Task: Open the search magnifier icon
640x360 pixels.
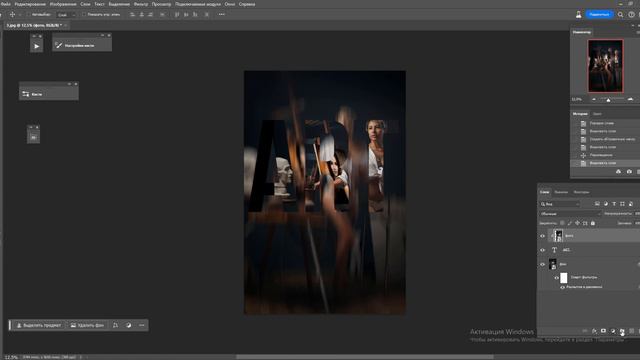Action: [620, 14]
